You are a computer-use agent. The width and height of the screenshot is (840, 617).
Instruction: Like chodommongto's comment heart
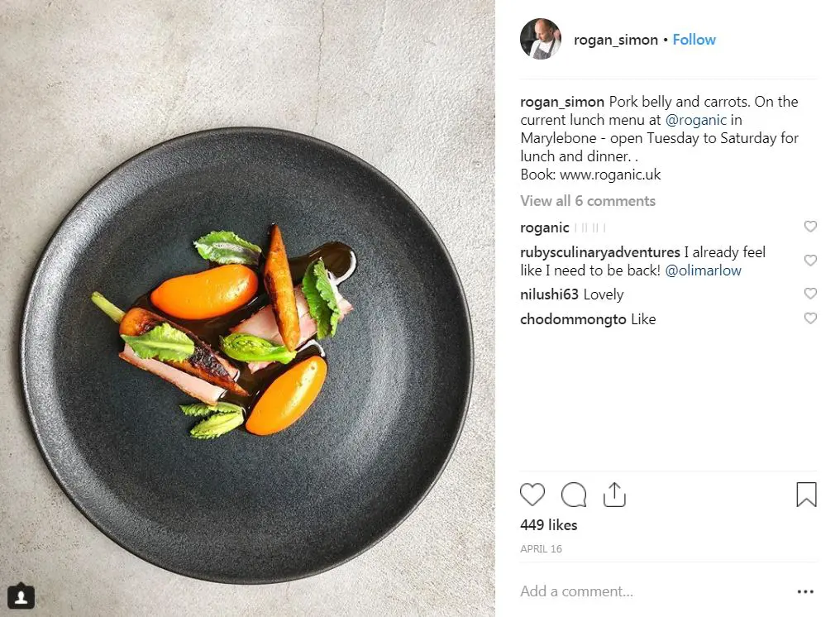pos(810,318)
